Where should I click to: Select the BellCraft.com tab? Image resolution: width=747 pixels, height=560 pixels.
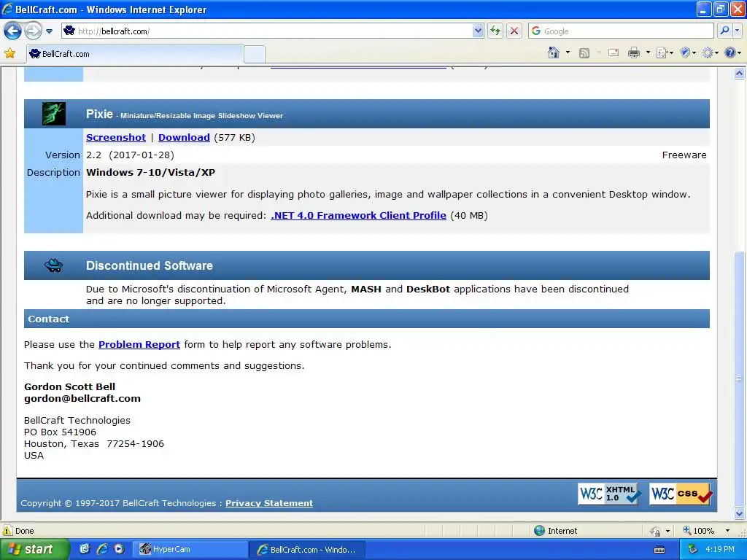[x=134, y=54]
